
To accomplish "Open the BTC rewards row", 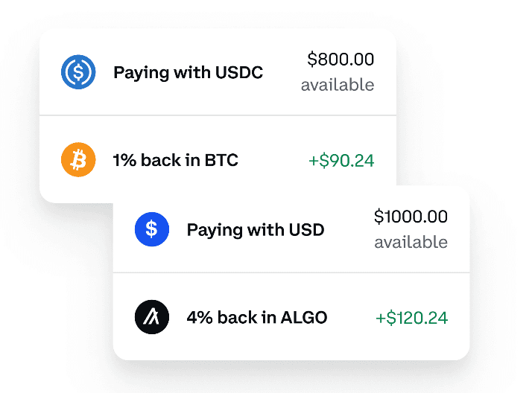I will [218, 159].
